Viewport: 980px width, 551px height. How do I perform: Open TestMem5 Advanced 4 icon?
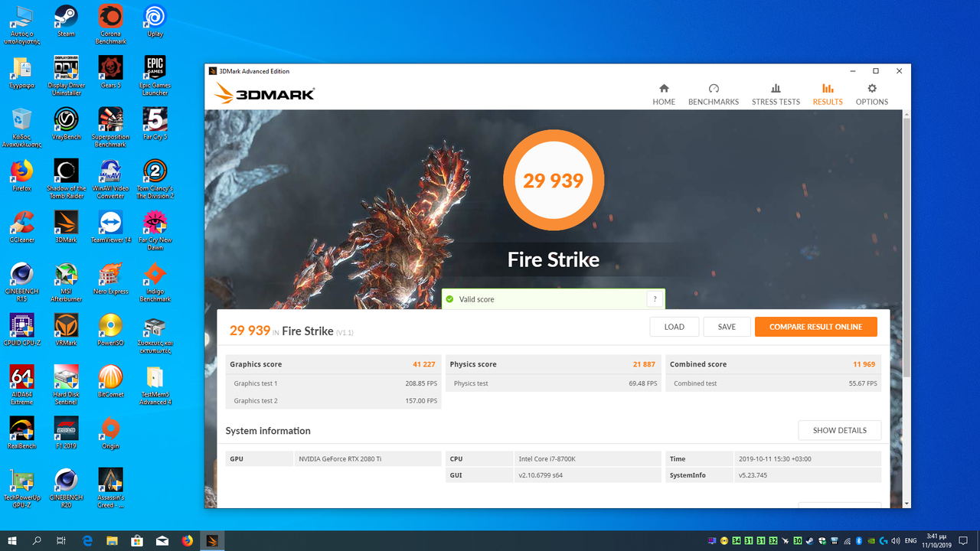click(155, 384)
